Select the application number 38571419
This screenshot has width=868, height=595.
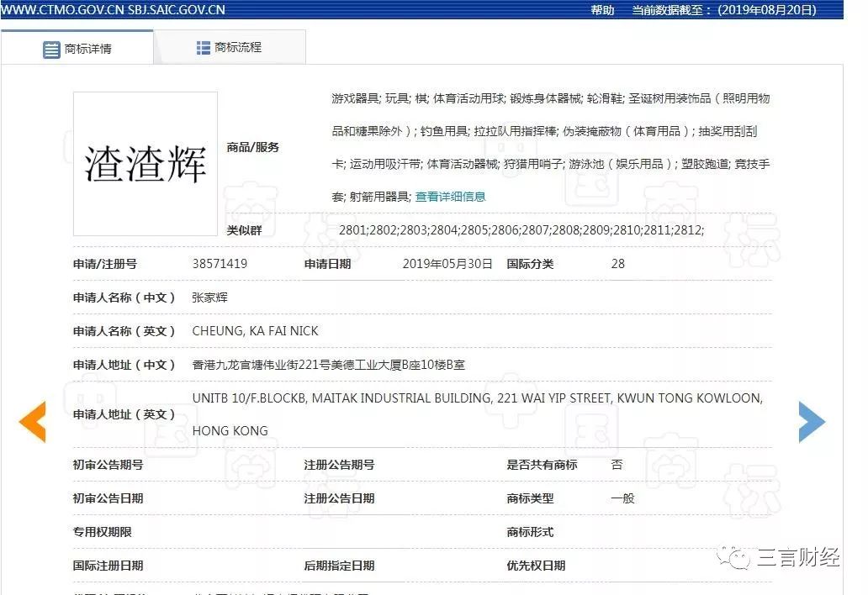tap(220, 263)
